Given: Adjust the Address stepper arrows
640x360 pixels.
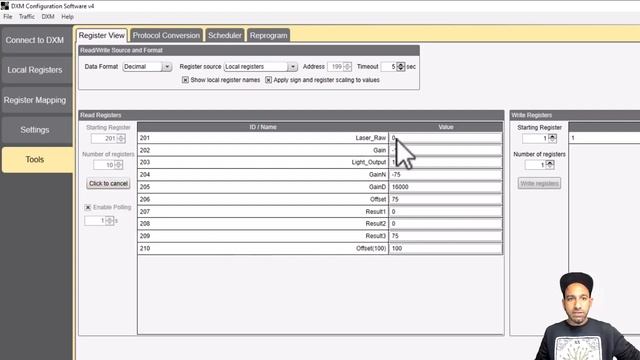Looking at the screenshot, I should tap(347, 67).
